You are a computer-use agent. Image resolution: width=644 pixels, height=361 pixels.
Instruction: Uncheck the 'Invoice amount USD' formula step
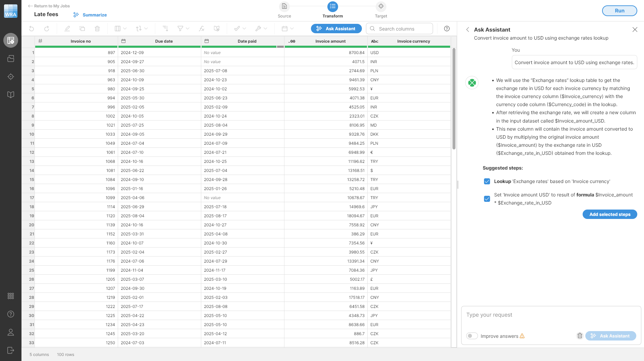point(487,199)
